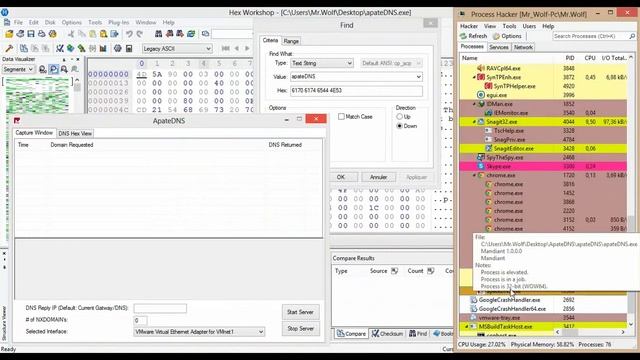This screenshot has height=360, width=640.
Task: Click the Find tab at bottom of Hex Workshop
Action: (x=418, y=334)
